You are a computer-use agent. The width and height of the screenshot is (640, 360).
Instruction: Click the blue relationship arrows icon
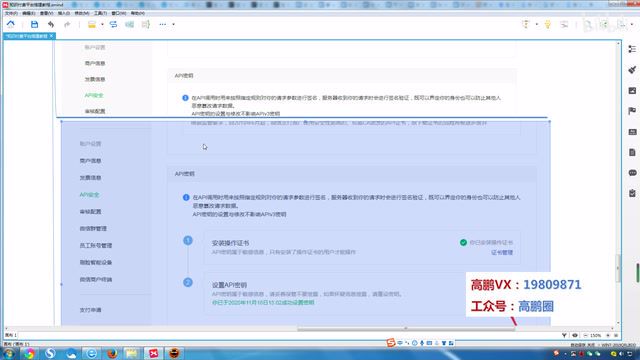(x=113, y=24)
